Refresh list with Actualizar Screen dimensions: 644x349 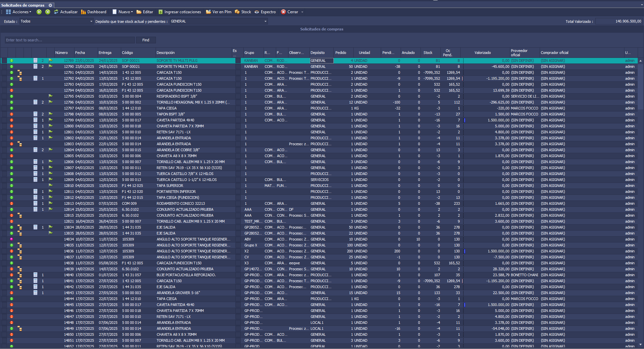coord(66,12)
